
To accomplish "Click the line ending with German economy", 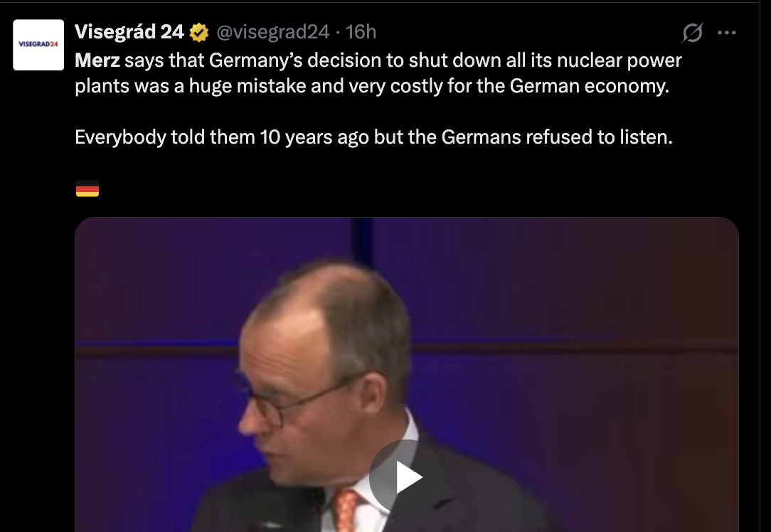I will (372, 86).
